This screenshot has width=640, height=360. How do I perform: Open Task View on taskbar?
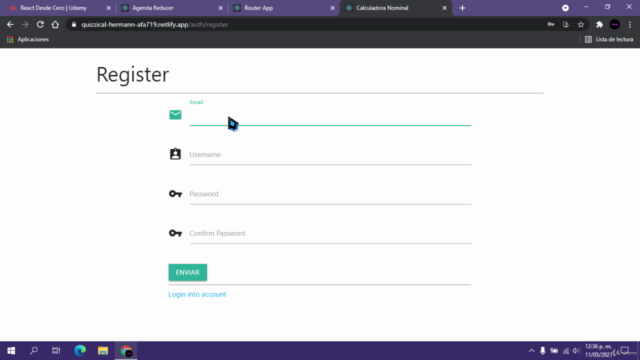56,351
